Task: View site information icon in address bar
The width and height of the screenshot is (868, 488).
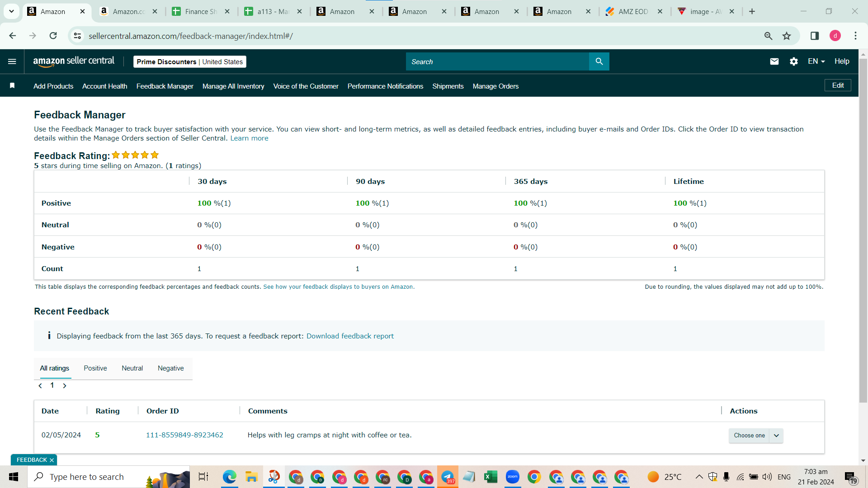Action: click(x=78, y=36)
